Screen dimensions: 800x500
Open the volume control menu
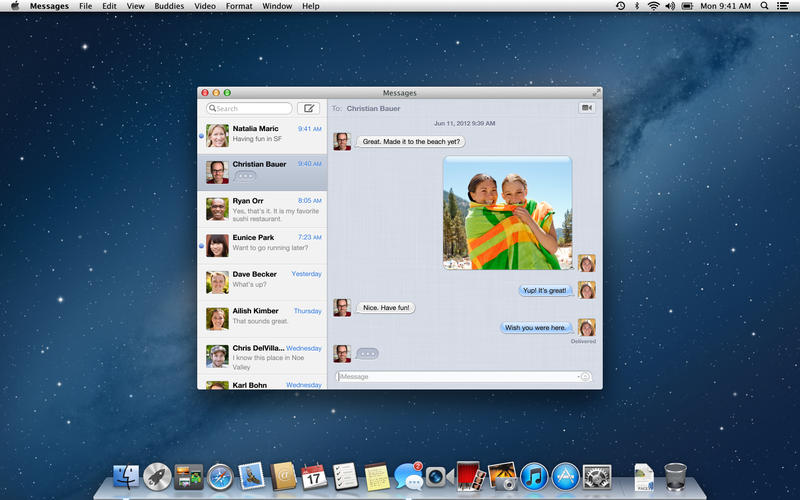[x=670, y=6]
